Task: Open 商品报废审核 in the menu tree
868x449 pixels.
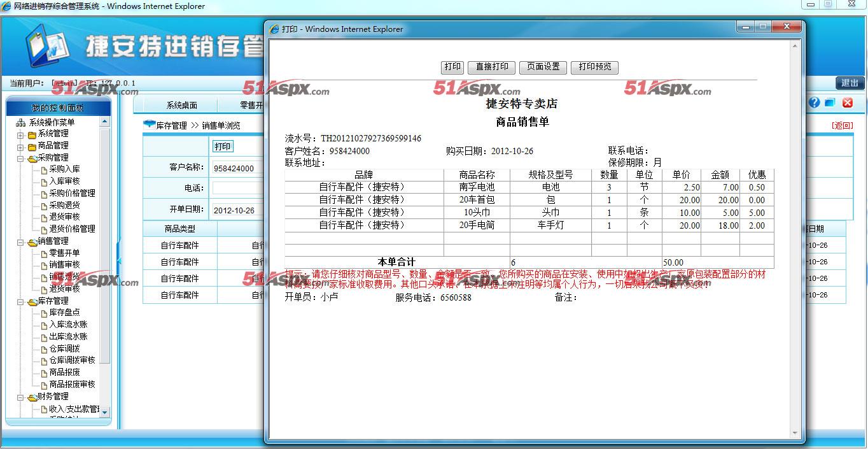Action: [72, 385]
